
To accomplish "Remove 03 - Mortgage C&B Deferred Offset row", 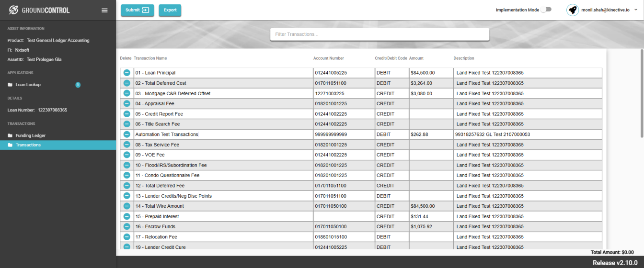I will pos(127,93).
